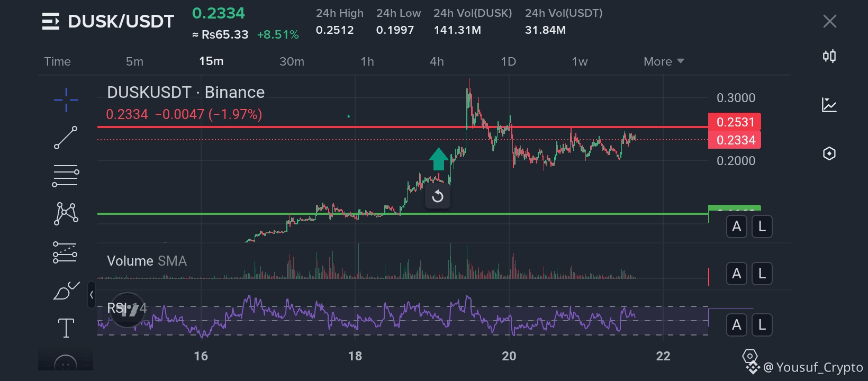Switch to the Time chart tab

point(58,61)
